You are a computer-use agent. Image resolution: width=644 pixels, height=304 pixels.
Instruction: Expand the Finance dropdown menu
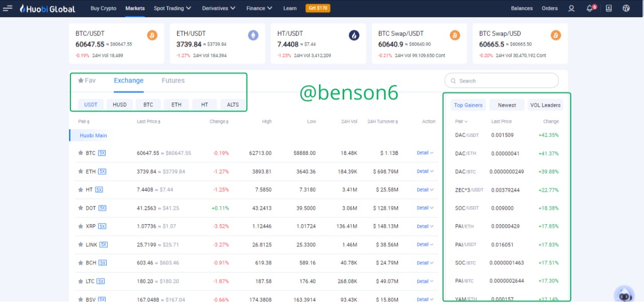tap(260, 9)
